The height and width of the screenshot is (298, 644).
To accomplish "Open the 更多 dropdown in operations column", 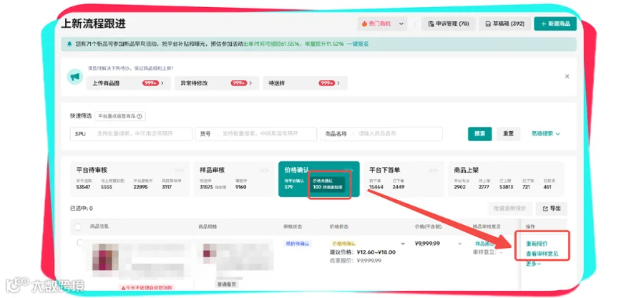I will click(x=533, y=264).
